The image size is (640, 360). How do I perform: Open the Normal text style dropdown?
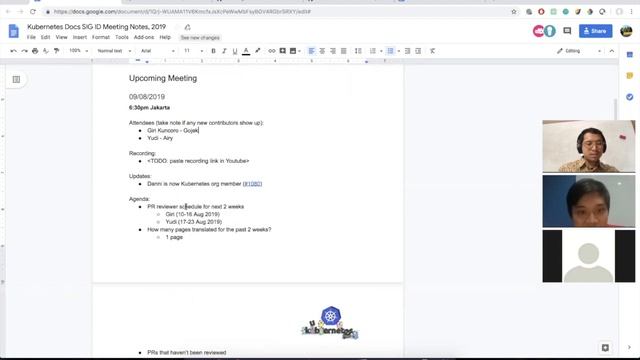(x=114, y=51)
